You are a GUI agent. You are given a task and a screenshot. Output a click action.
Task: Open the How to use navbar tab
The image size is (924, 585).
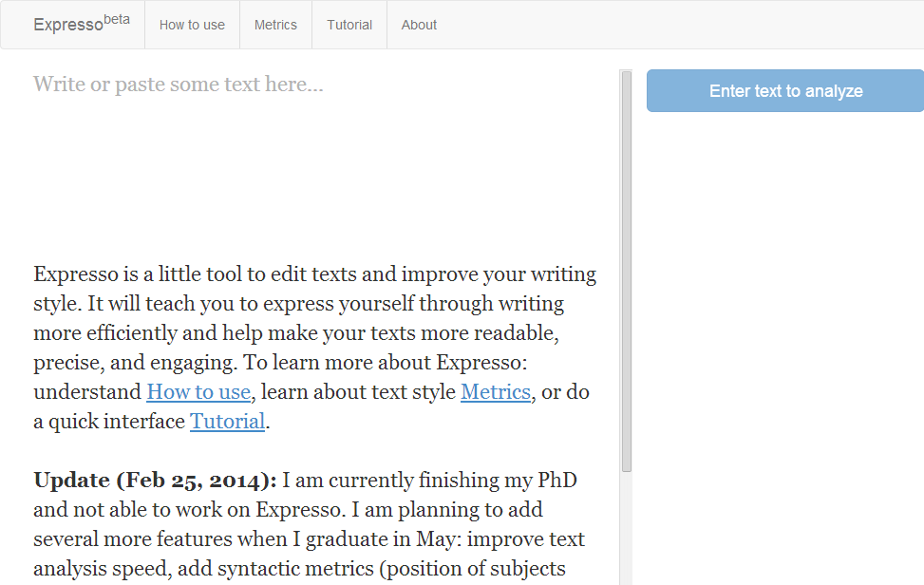[x=192, y=25]
